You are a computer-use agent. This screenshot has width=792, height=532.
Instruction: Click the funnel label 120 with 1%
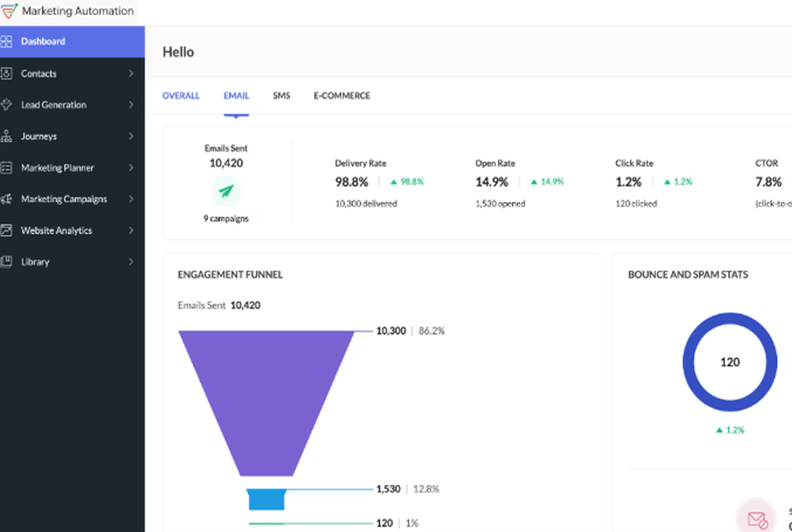[397, 523]
